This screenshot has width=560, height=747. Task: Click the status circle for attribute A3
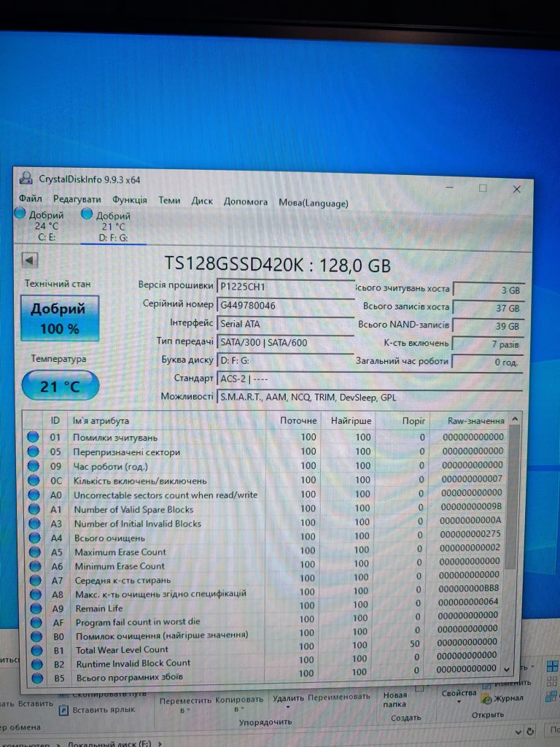[34, 523]
